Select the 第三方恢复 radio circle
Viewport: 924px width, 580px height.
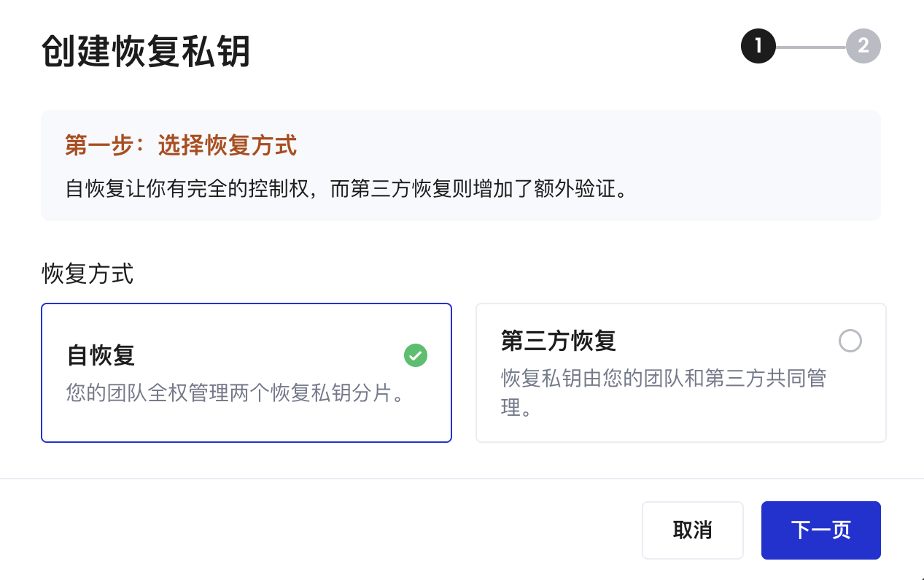pos(850,341)
